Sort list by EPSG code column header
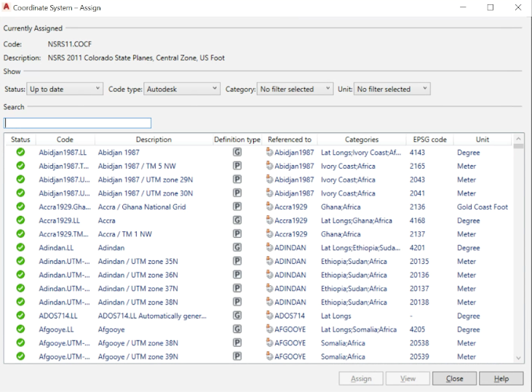This screenshot has height=392, width=532. (429, 140)
